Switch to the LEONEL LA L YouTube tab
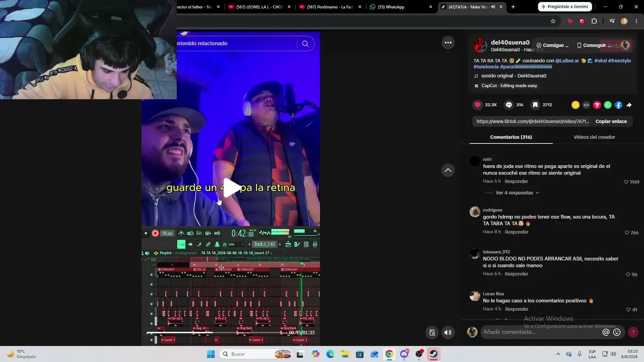 260,7
